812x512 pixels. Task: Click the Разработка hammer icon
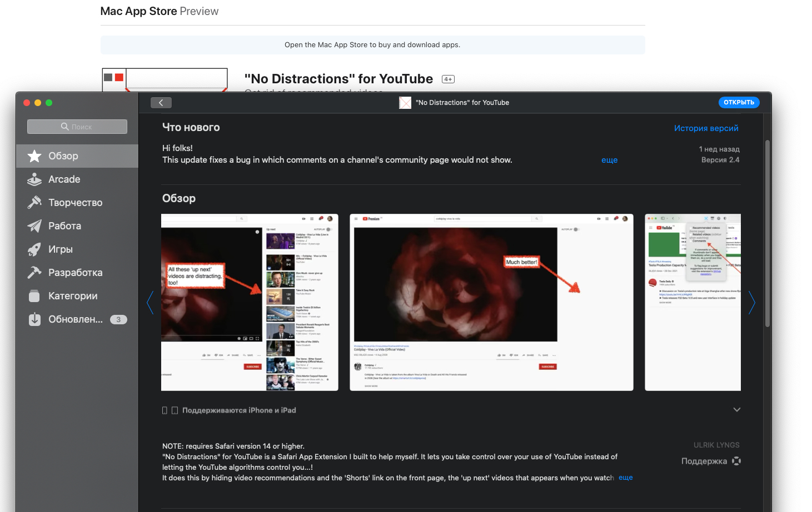pos(34,273)
